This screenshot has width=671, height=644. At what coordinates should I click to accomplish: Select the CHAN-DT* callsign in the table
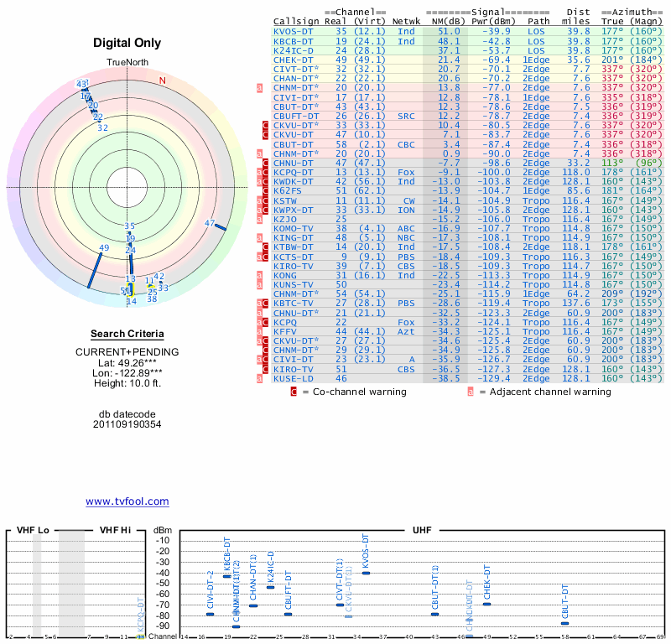click(x=296, y=78)
